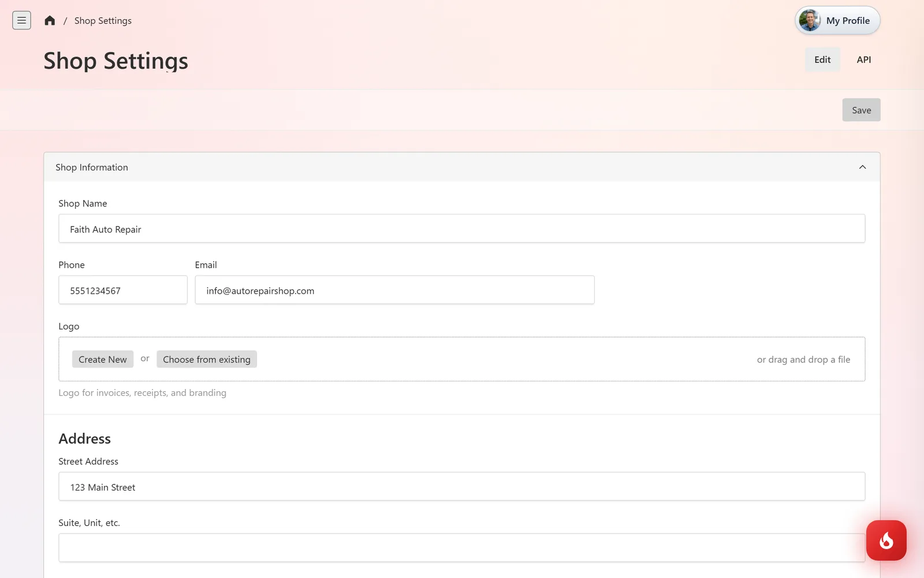The width and height of the screenshot is (924, 578).
Task: Go to home via house icon
Action: click(50, 20)
